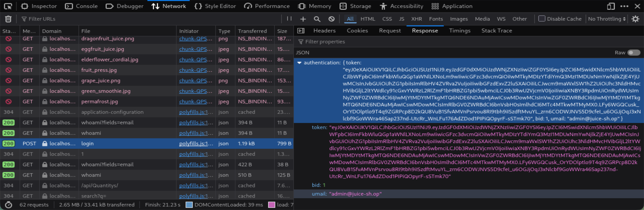
Task: Select the umail value "admin@juice-sh.op"
Action: (x=355, y=194)
